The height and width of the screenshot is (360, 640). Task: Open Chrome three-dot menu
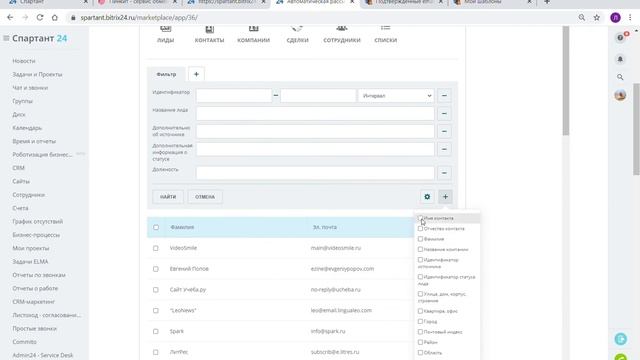[631, 18]
